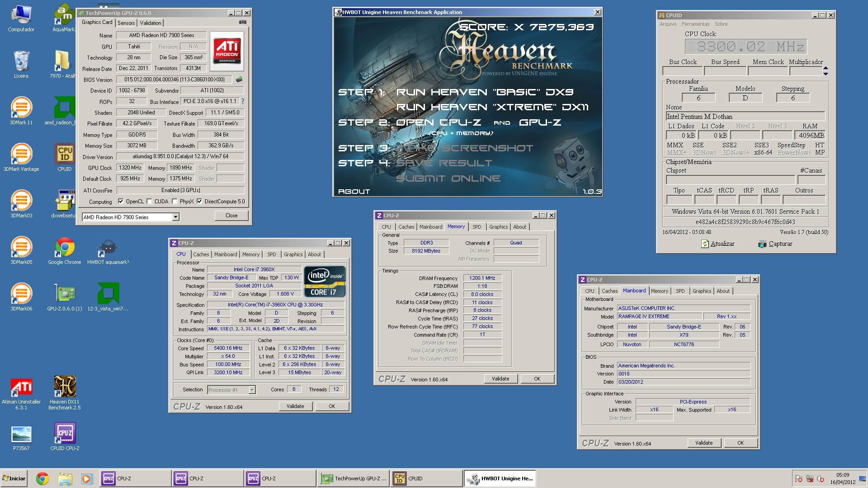Open media player taskbar icon

[87, 479]
